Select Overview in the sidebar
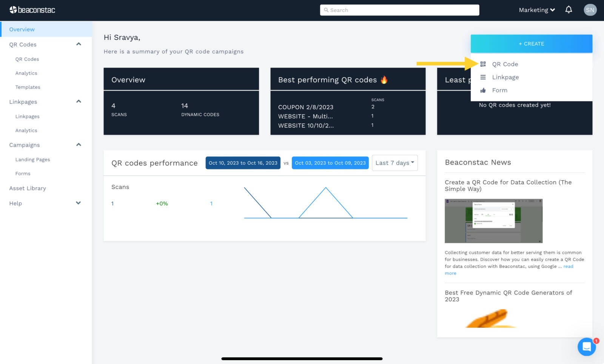604x364 pixels. [22, 29]
